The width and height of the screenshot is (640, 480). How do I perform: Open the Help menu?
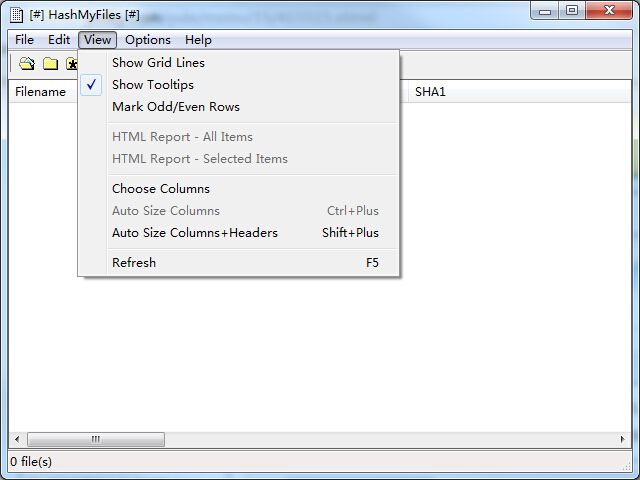[198, 40]
